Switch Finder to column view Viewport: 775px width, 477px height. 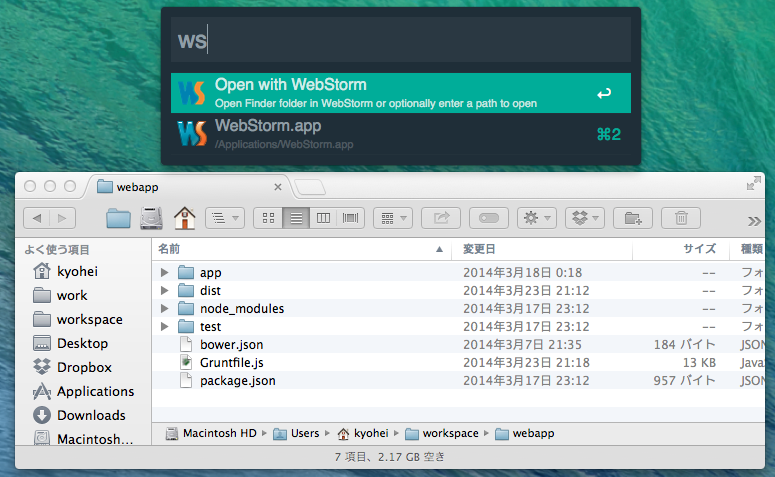pos(323,218)
